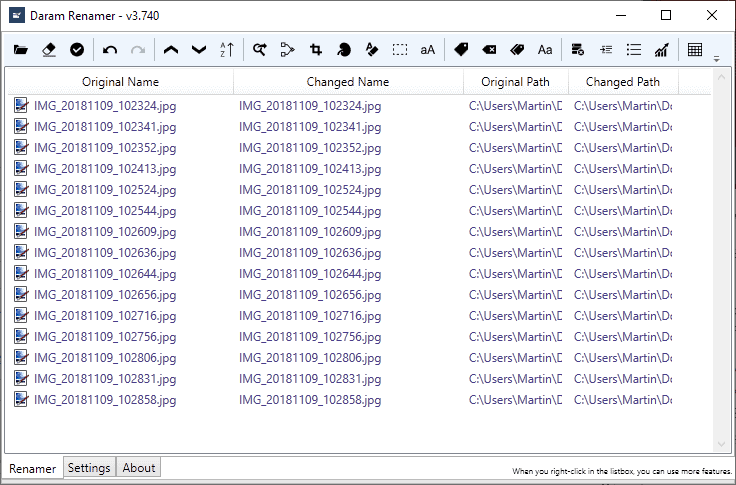Image resolution: width=736 pixels, height=485 pixels.
Task: Move item down with chevron-down icon
Action: pos(199,49)
